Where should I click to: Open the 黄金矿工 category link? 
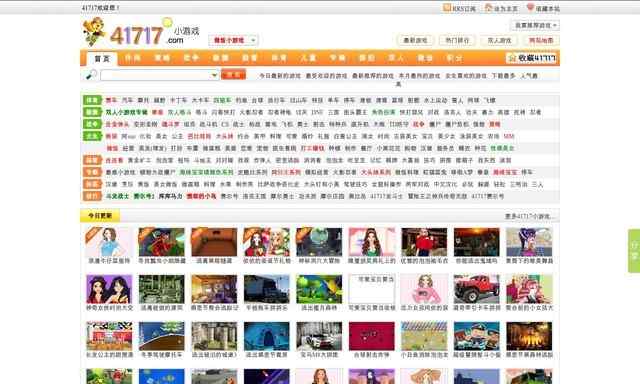pos(140,160)
